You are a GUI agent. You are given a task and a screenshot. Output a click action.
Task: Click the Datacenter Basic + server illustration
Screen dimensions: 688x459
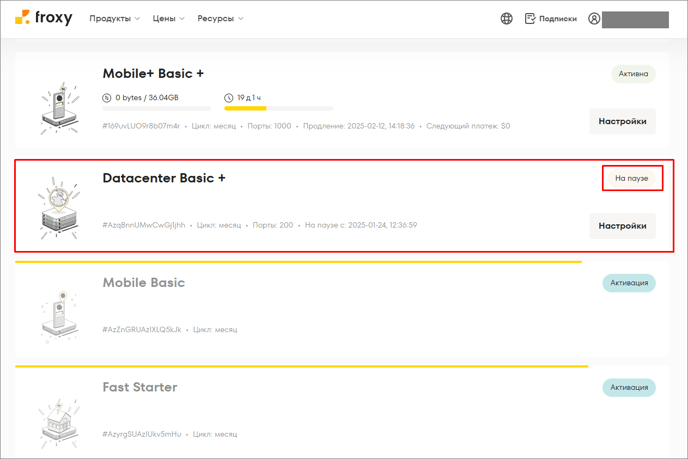tap(59, 208)
